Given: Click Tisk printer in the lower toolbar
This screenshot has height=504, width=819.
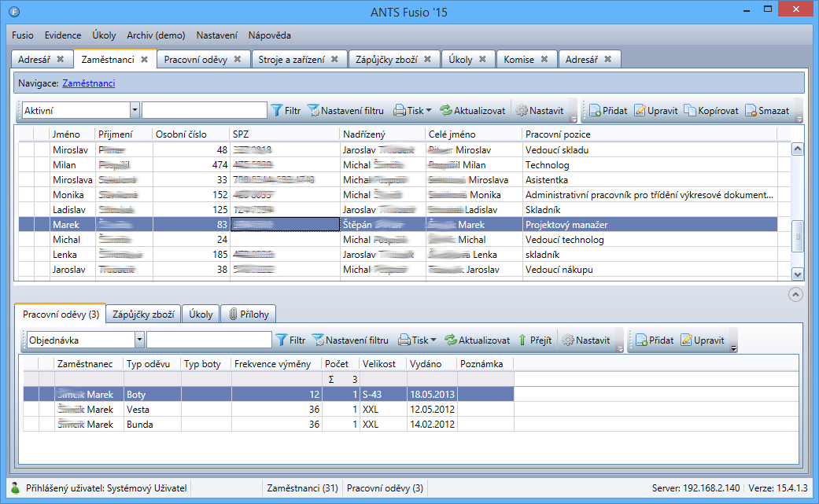Looking at the screenshot, I should (x=404, y=340).
